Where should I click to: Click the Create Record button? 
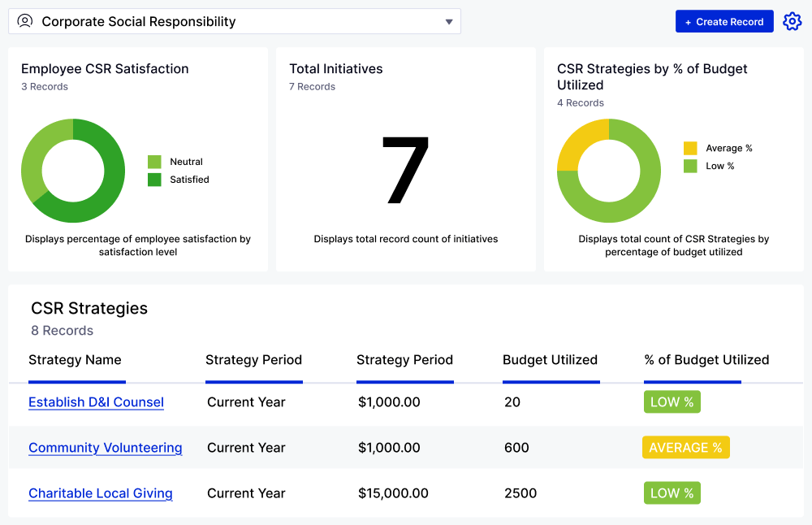pyautogui.click(x=723, y=22)
